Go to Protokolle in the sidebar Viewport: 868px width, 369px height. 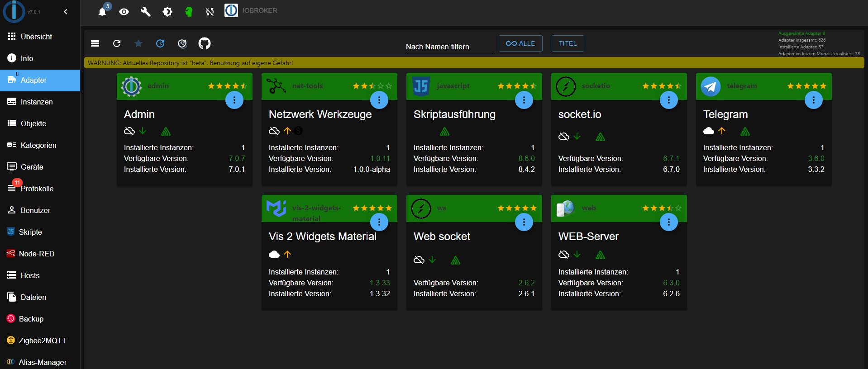[37, 189]
